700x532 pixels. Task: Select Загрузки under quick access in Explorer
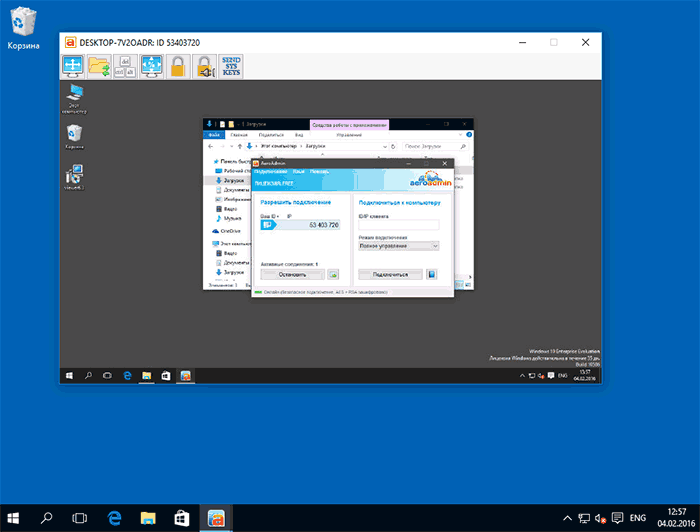point(229,181)
